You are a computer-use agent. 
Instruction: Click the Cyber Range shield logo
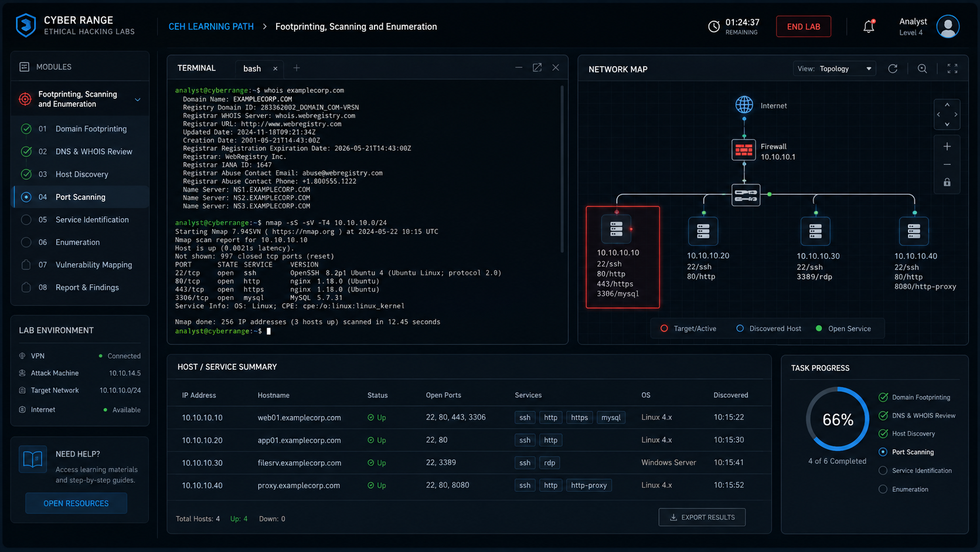click(26, 25)
